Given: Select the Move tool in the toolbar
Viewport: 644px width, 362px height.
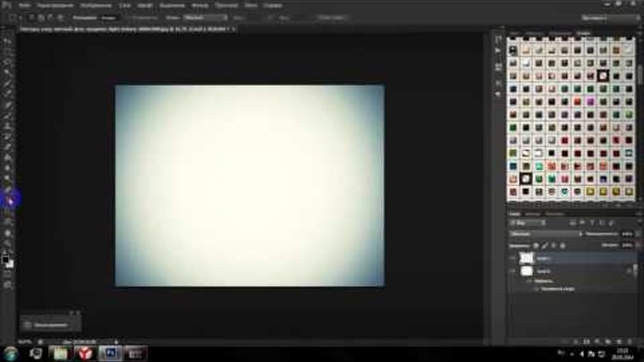Looking at the screenshot, I should 8,39.
